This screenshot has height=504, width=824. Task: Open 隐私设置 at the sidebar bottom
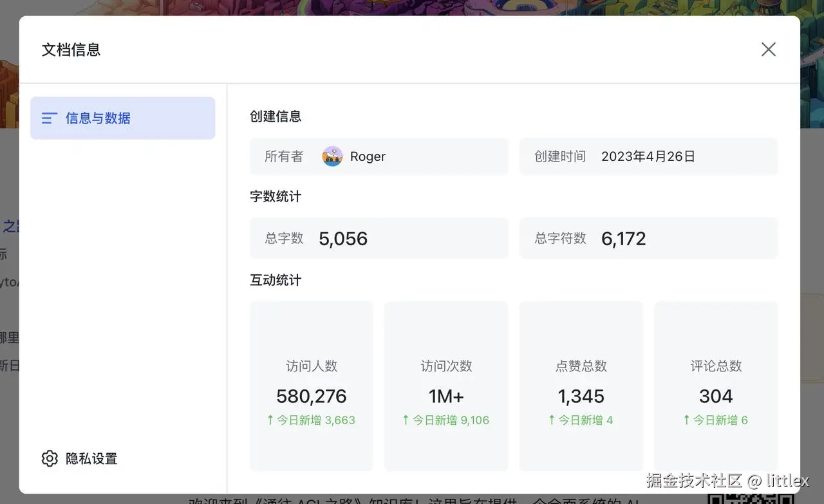tap(79, 458)
